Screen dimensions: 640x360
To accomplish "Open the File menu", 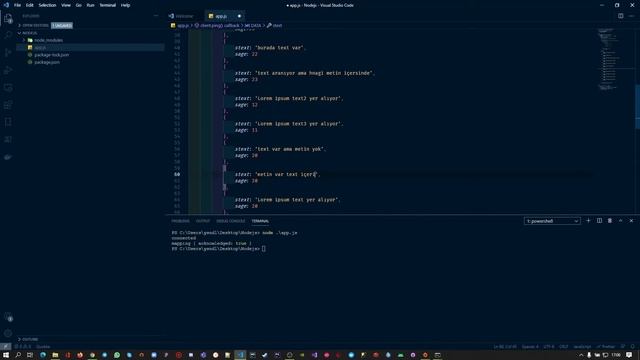I will click(17, 5).
